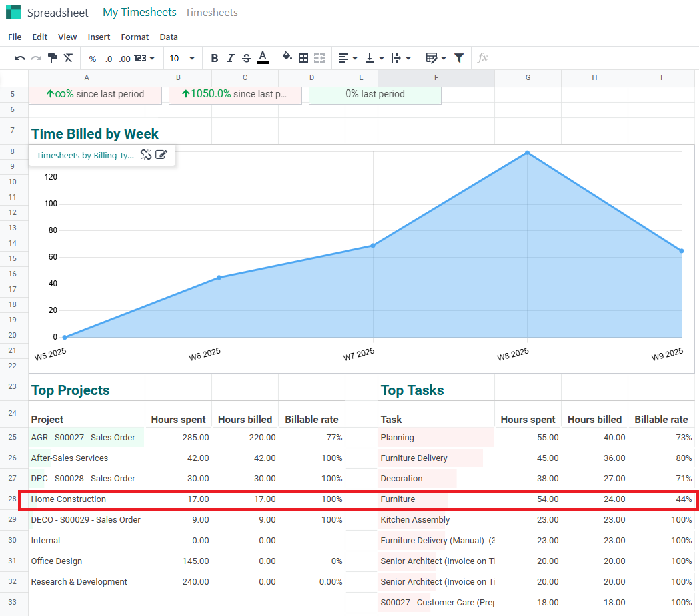Click the Top Projects heading
This screenshot has height=616, width=699.
tap(71, 390)
